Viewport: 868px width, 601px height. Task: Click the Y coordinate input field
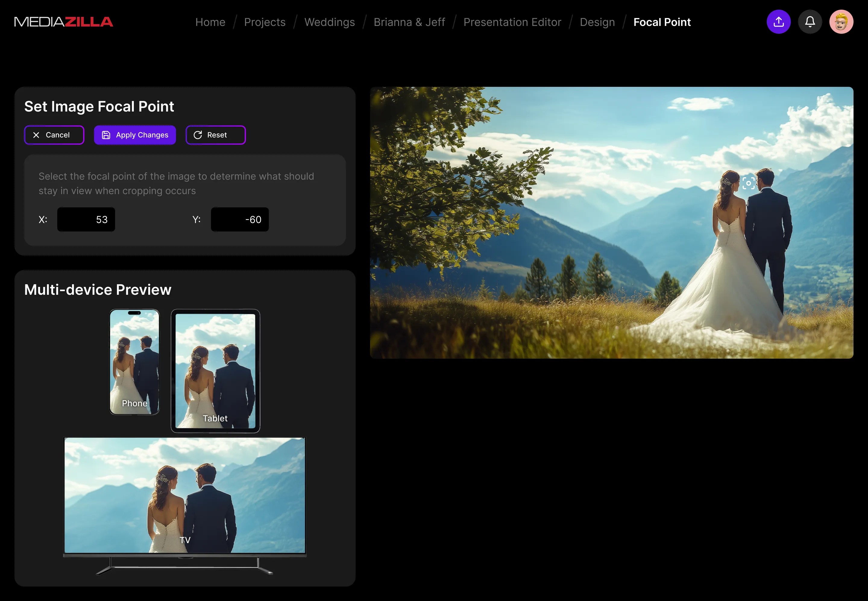[x=240, y=219]
